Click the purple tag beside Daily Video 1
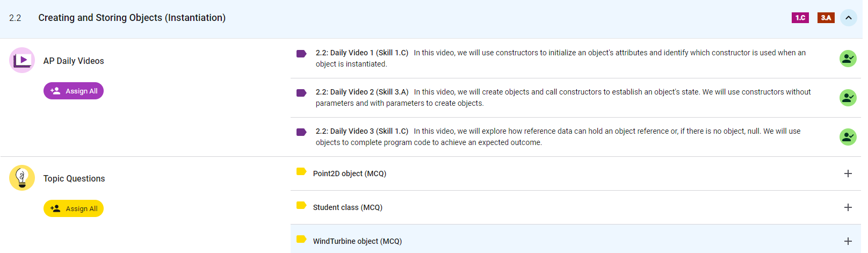868x253 pixels. click(x=301, y=54)
